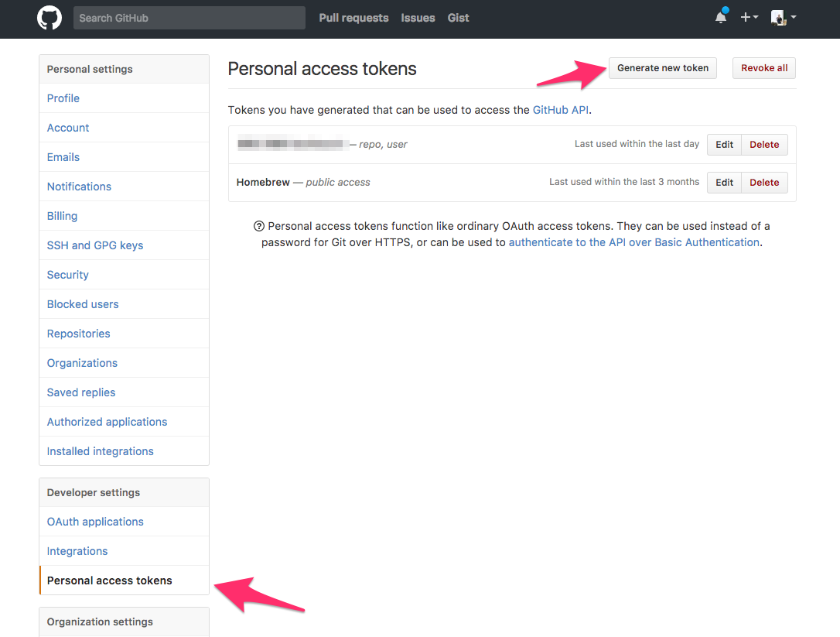Open Saved replies settings

(x=125, y=392)
